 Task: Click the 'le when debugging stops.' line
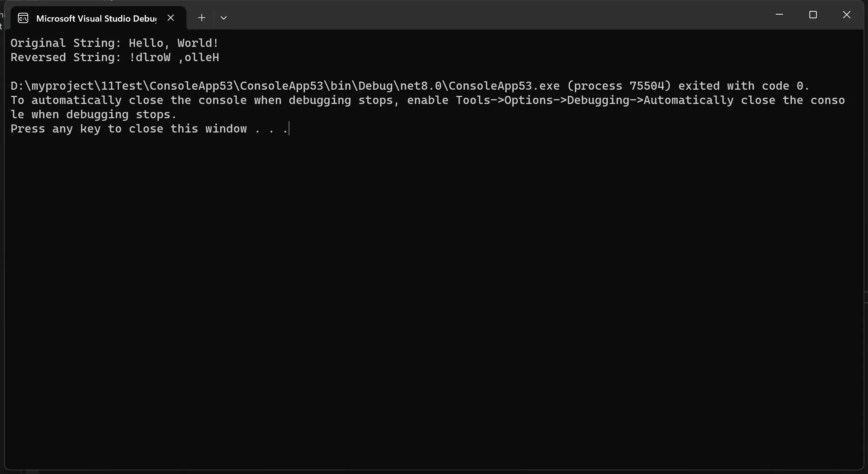[93, 115]
